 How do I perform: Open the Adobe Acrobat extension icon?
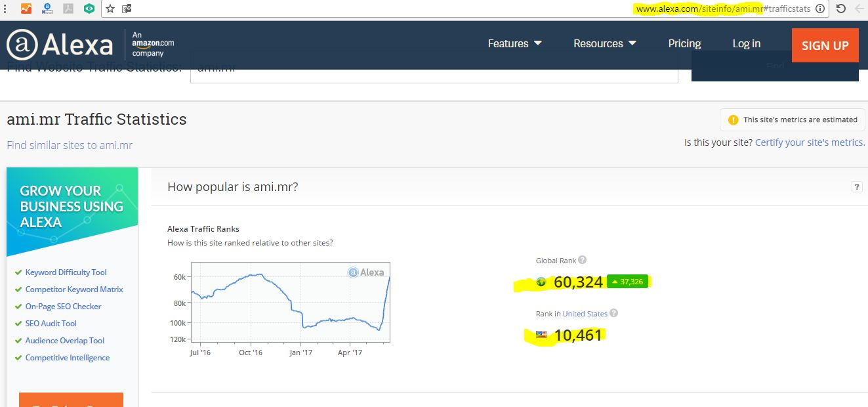tap(68, 9)
